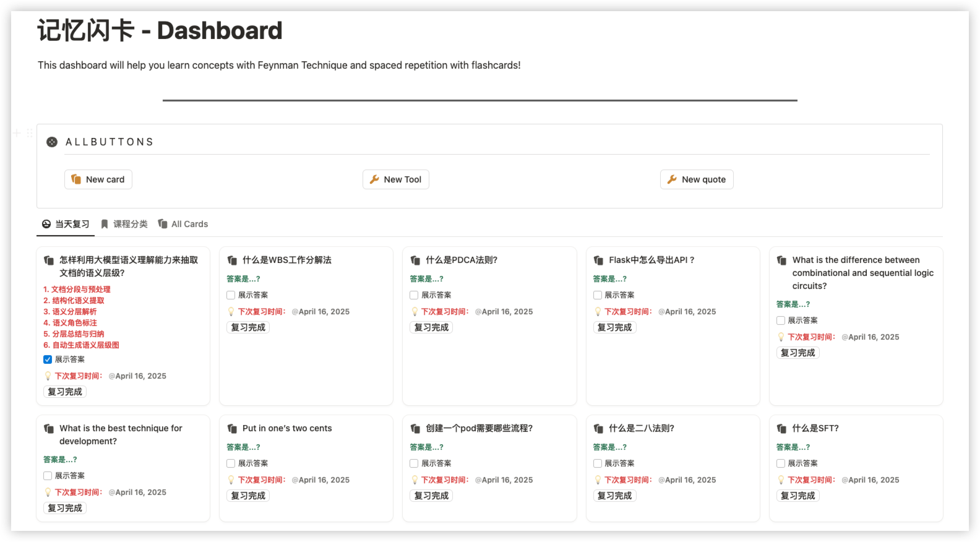Select the 当天复习 tab
The width and height of the screenshot is (980, 542).
(x=66, y=224)
